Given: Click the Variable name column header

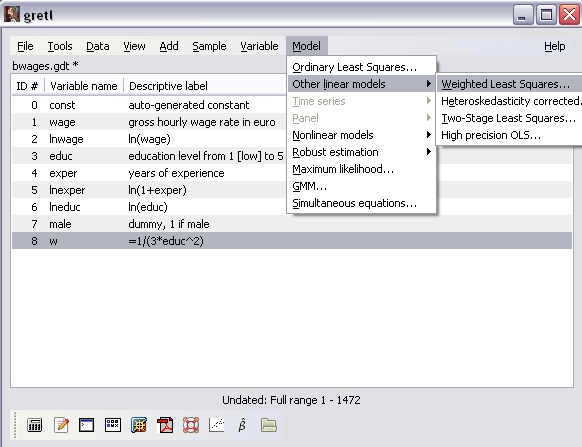Looking at the screenshot, I should tap(84, 86).
